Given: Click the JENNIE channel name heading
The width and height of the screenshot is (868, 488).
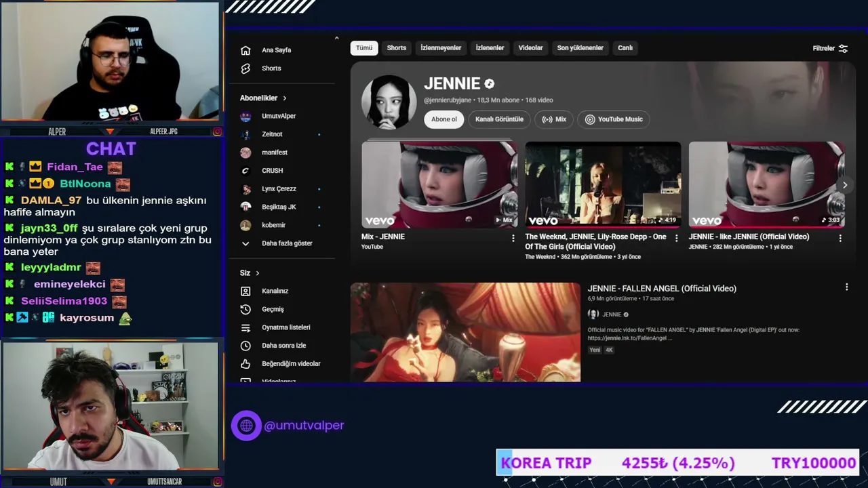Looking at the screenshot, I should pos(452,84).
